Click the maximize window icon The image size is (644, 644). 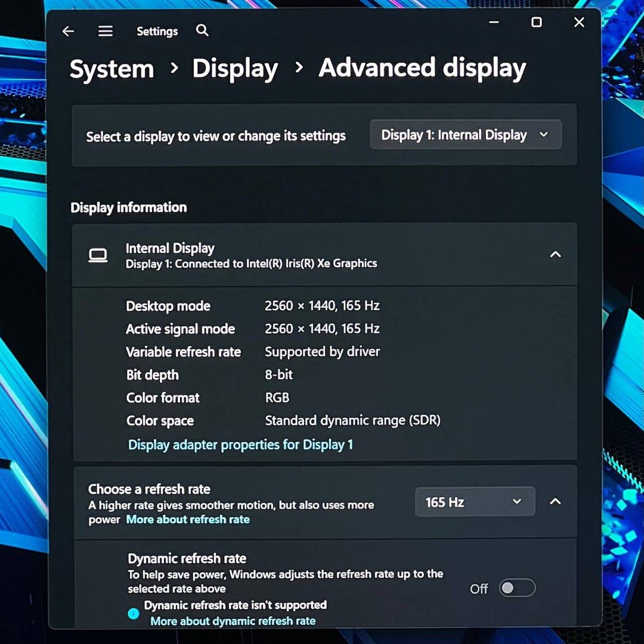pyautogui.click(x=536, y=22)
